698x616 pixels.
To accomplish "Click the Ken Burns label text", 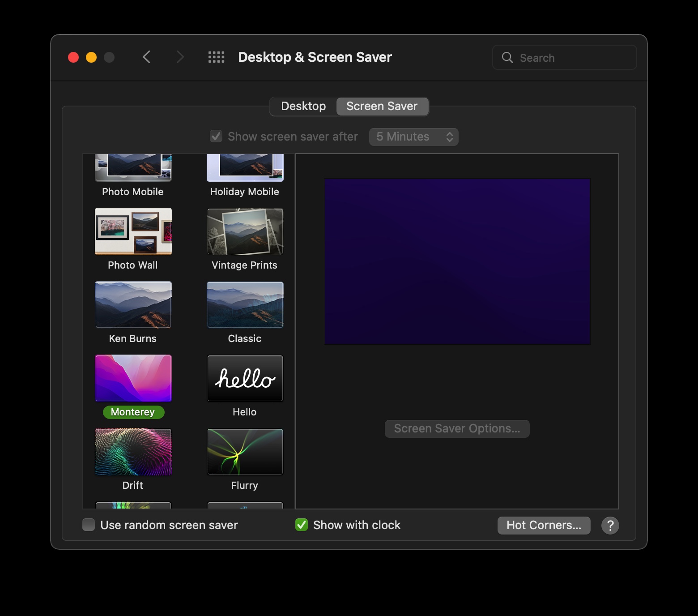I will pos(133,338).
